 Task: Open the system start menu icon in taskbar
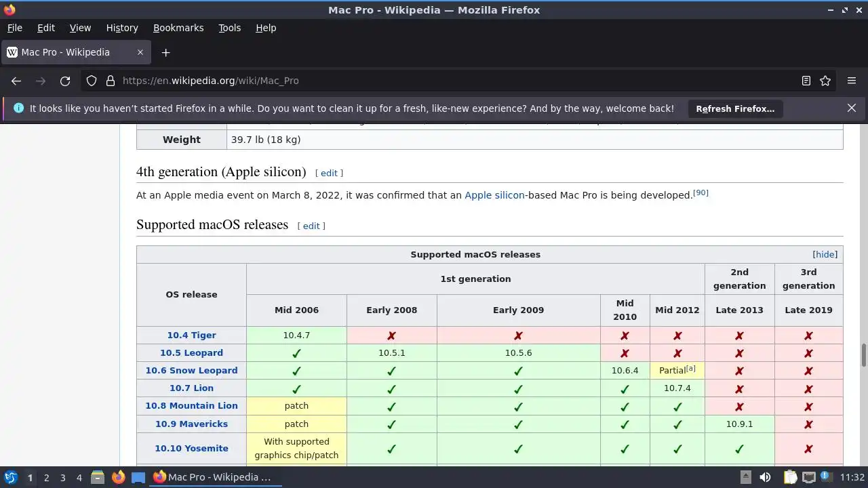click(11, 477)
